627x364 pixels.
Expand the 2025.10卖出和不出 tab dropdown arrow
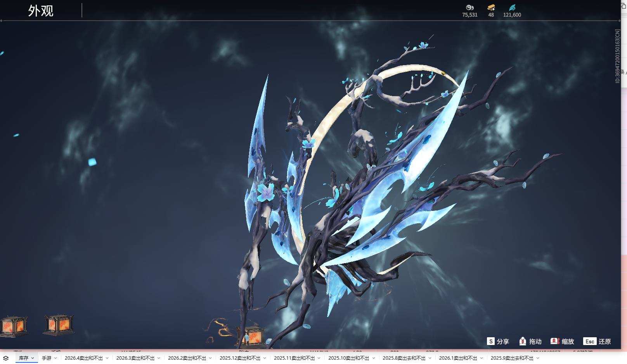(373, 358)
